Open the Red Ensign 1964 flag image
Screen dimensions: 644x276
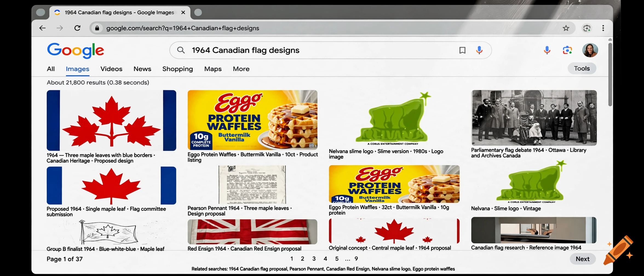(x=252, y=232)
